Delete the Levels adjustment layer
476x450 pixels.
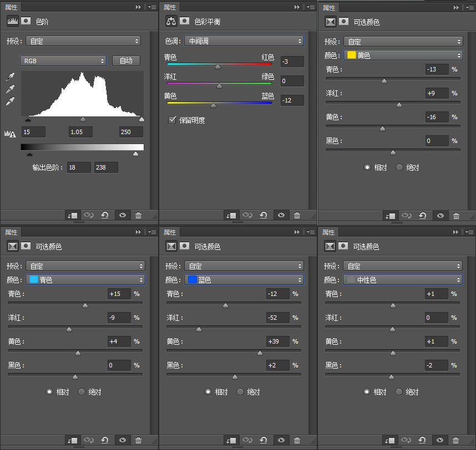click(139, 215)
